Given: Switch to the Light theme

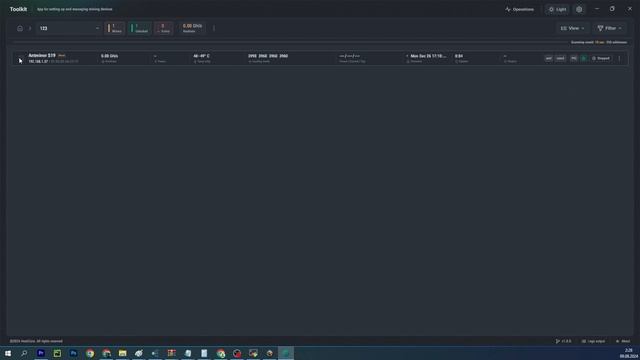Looking at the screenshot, I should coord(557,9).
